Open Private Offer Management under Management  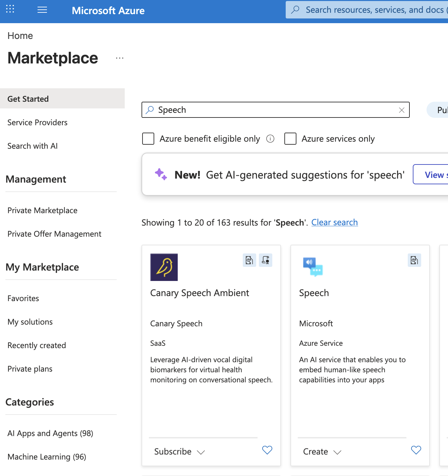click(54, 234)
